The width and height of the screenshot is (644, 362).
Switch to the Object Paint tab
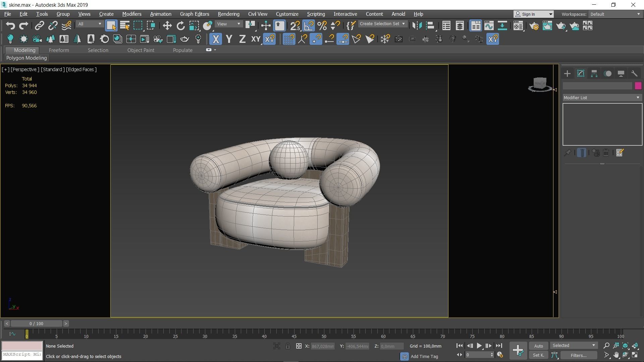[141, 50]
